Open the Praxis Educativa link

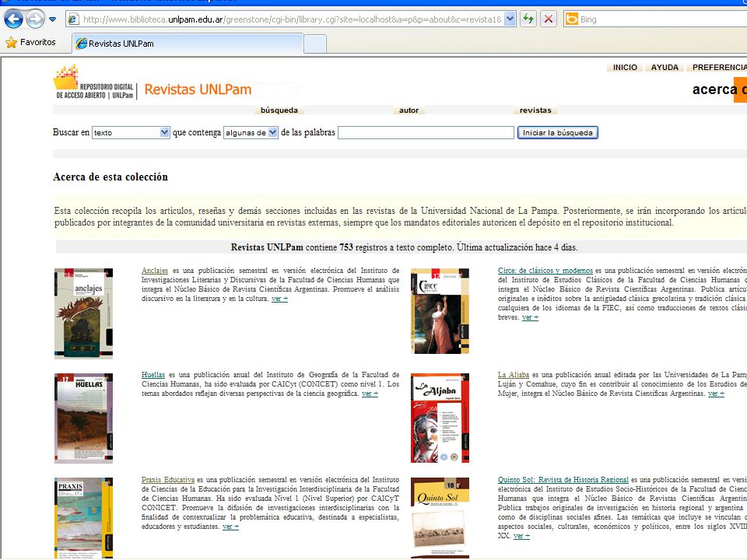pyautogui.click(x=168, y=480)
